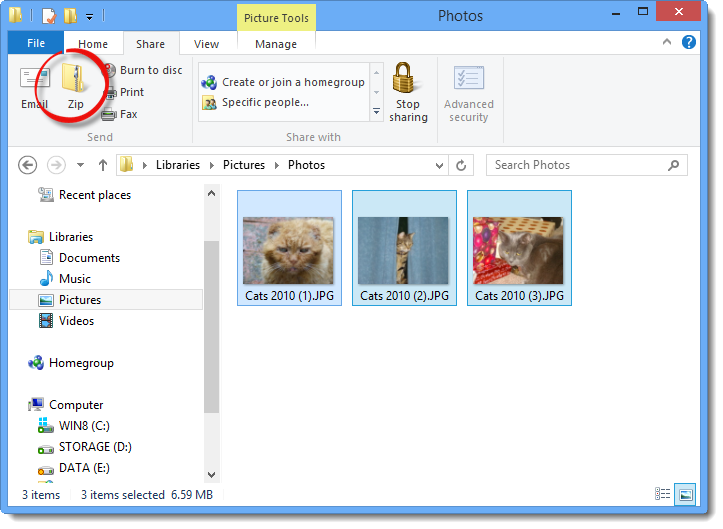Viewport: 723px width, 529px height.
Task: Open the Documents library
Action: [80, 258]
